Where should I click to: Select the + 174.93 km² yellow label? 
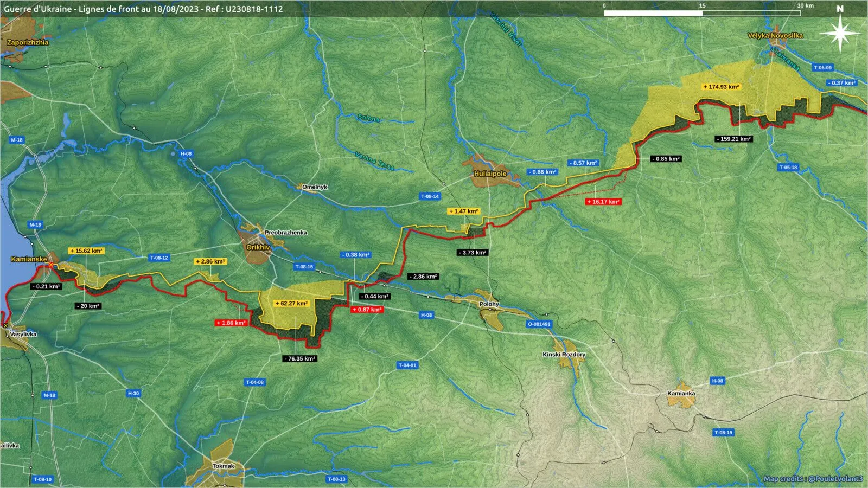coord(722,87)
